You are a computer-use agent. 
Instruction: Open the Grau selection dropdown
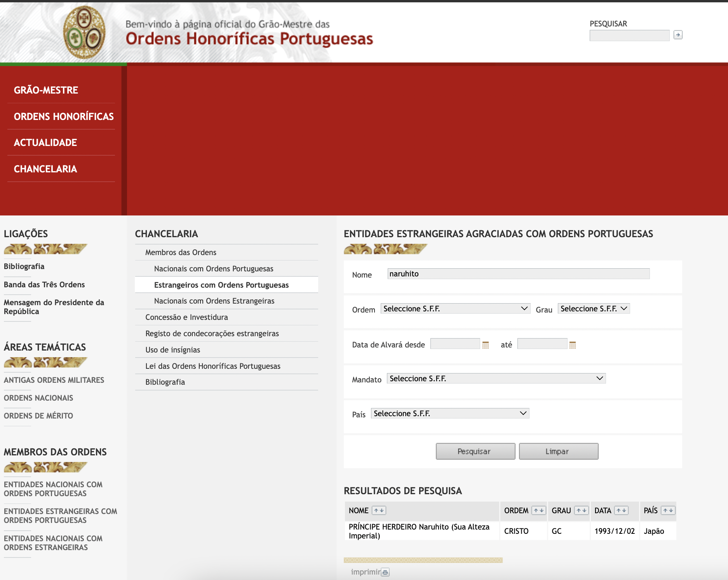click(x=593, y=309)
